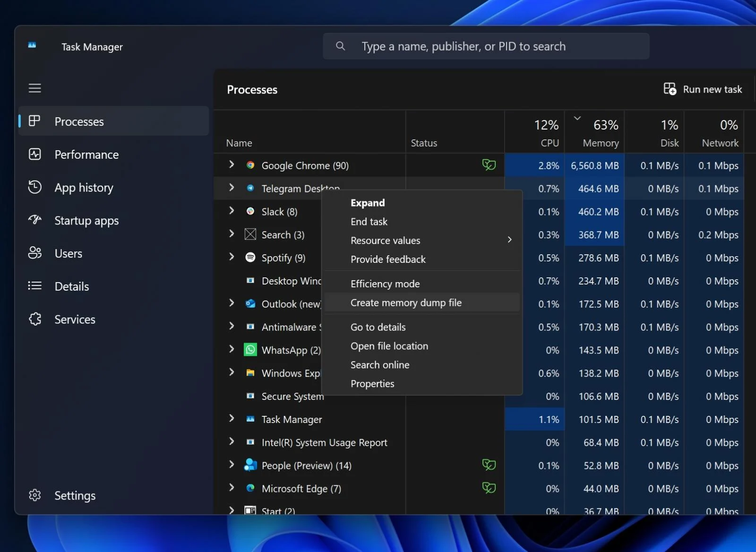Select the Desktop Window Manager row name
This screenshot has height=552, width=756.
click(292, 281)
